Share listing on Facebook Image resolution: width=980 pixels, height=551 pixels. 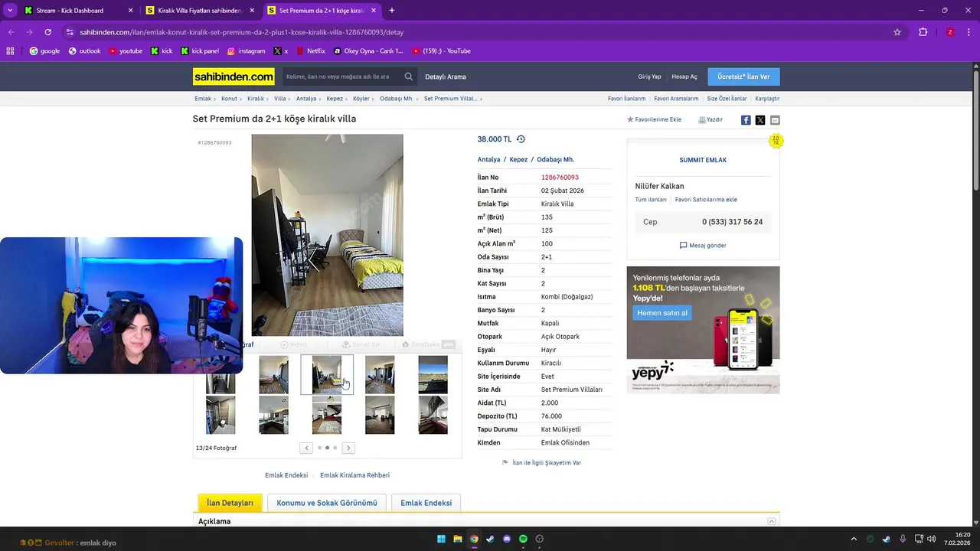(746, 120)
